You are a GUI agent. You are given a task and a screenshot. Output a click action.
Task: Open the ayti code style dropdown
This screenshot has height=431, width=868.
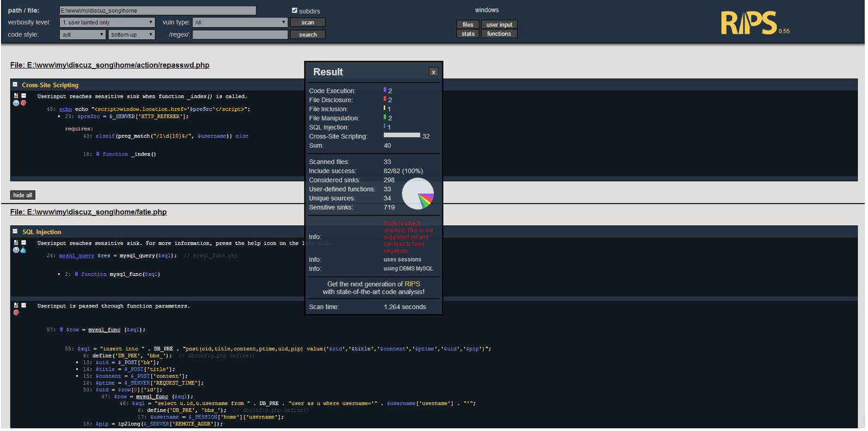click(x=82, y=34)
